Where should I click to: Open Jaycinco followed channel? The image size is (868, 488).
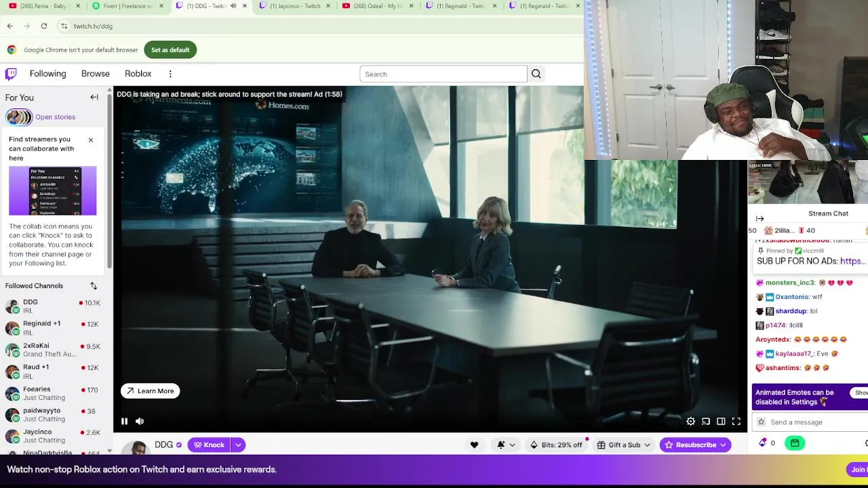click(53, 436)
